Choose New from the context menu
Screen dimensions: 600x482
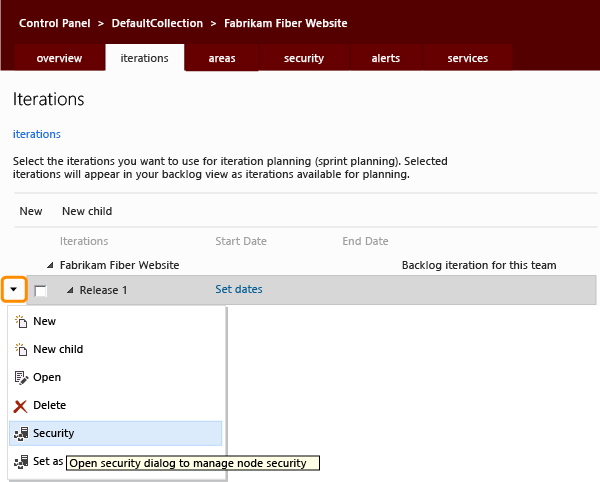coord(115,321)
